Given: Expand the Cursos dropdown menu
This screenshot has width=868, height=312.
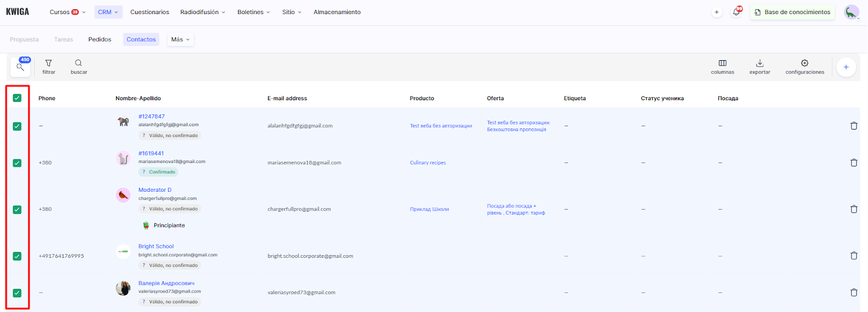Looking at the screenshot, I should (x=67, y=12).
